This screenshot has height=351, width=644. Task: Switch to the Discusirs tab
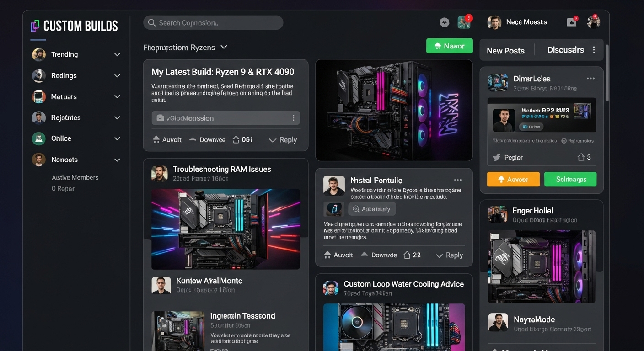[565, 50]
